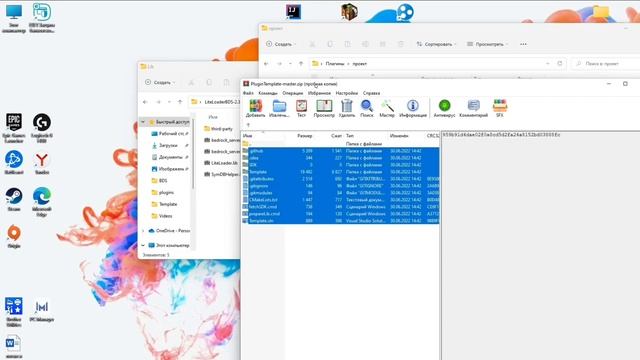Open the Настройки menu in WinRAR
Screen dimensions: 640x360
pos(347,93)
